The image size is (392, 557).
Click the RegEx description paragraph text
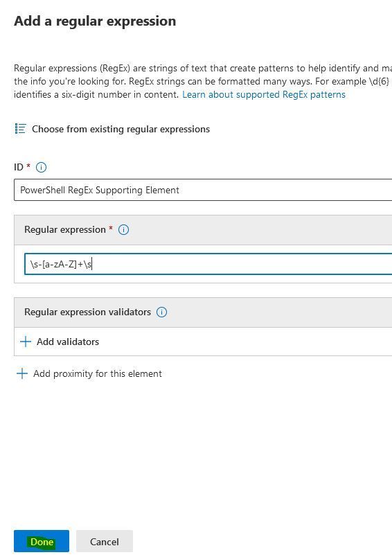click(203, 81)
